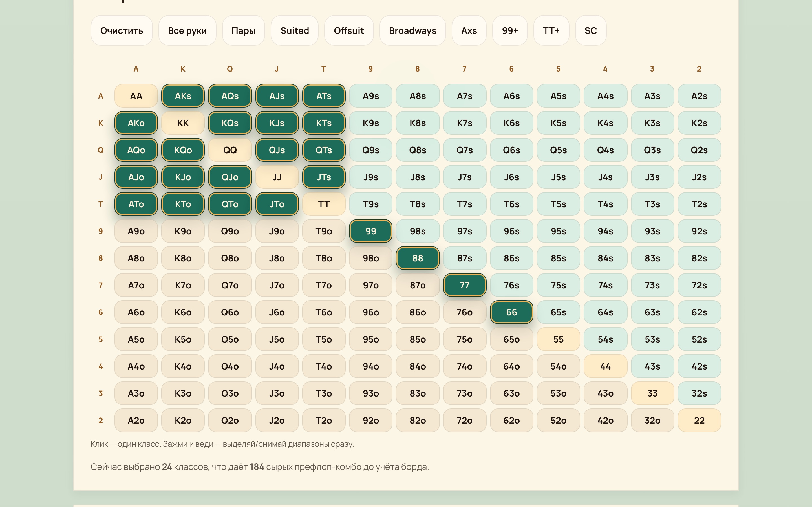Click the Очистить clear button
812x507 pixels.
click(x=122, y=30)
